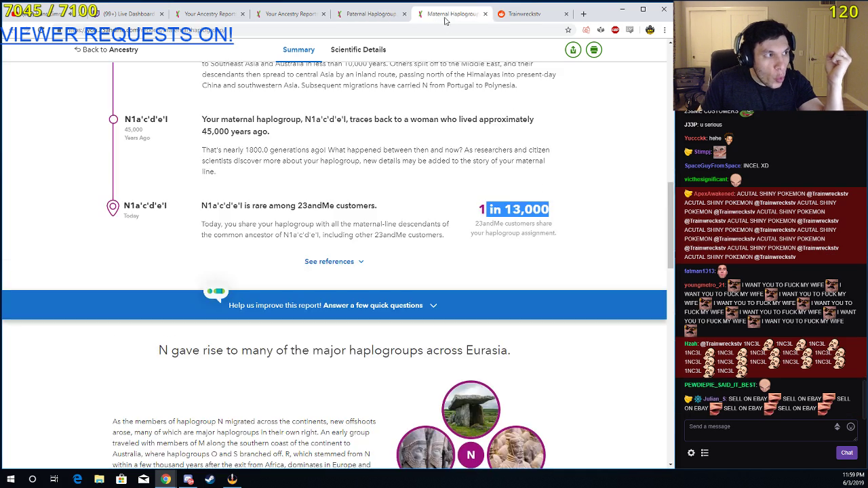This screenshot has height=488, width=868.
Task: Open Cortana search circle on taskbar
Action: 32,479
